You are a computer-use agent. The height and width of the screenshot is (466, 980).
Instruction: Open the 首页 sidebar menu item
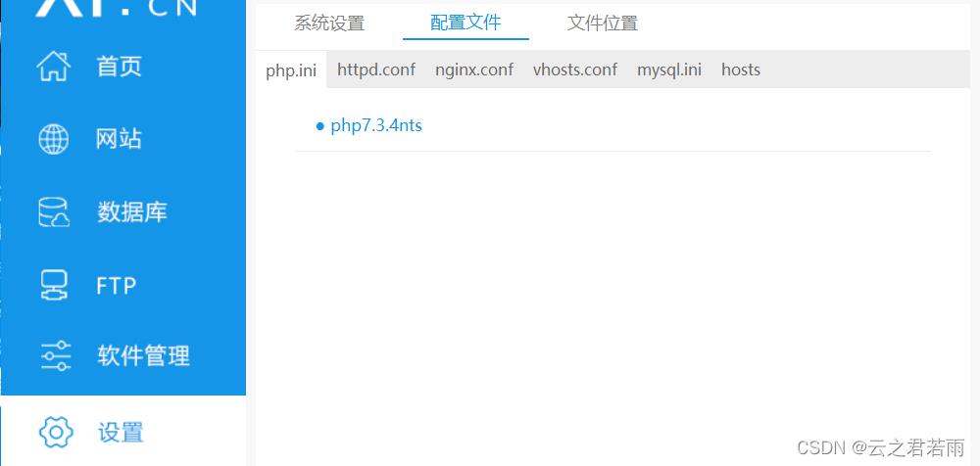[119, 67]
